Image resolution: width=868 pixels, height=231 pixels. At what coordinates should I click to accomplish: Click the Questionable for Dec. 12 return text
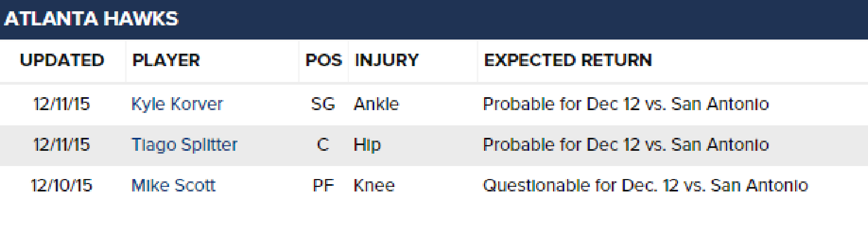coord(645,186)
